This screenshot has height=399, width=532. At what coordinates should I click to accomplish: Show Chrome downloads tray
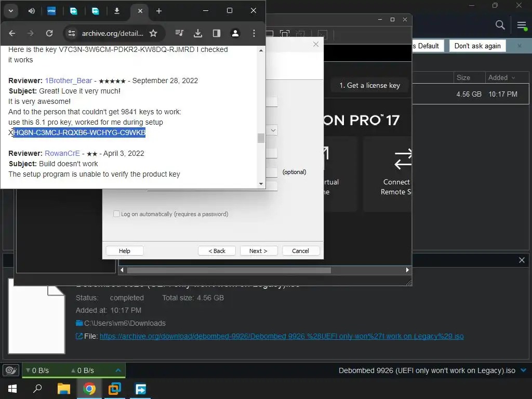198,33
